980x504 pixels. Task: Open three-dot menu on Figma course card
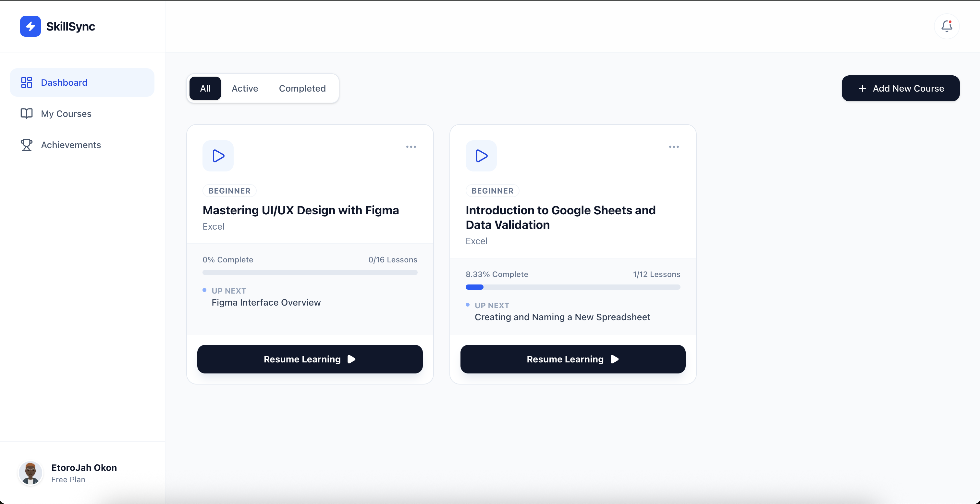pyautogui.click(x=411, y=147)
